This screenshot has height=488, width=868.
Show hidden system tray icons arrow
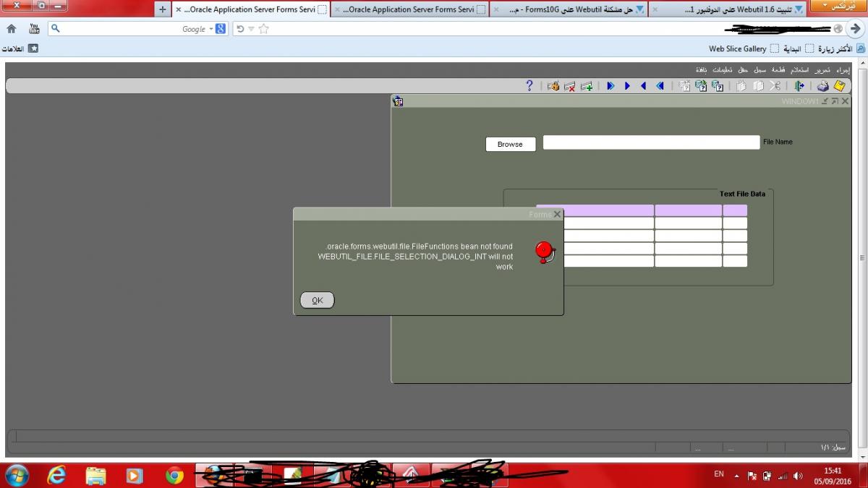tap(736, 476)
